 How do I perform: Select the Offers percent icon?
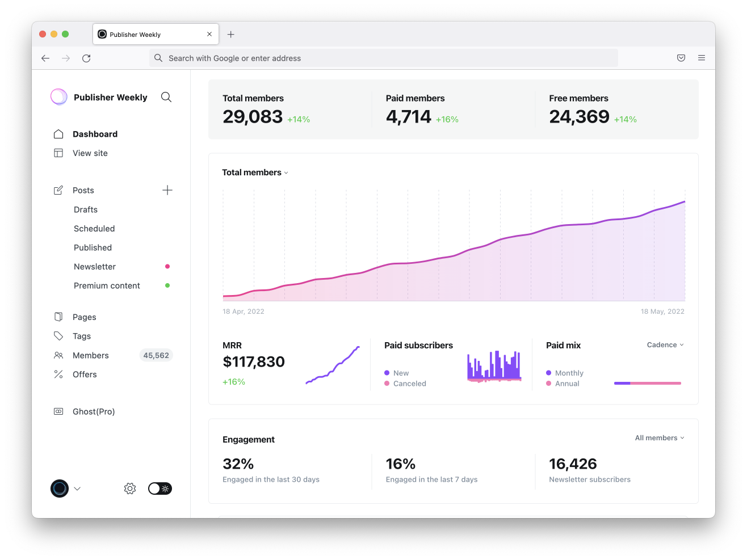pos(58,374)
